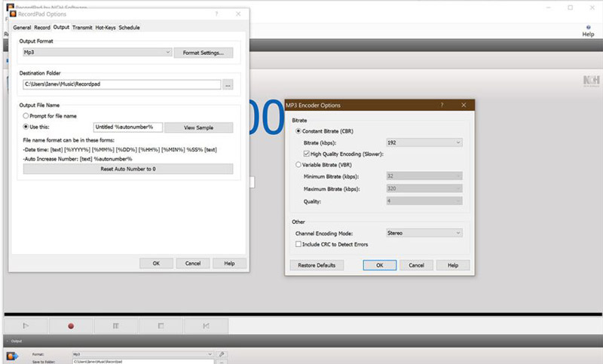Click the format settings wrench icon in the Output panel
This screenshot has width=603, height=364.
(222, 354)
